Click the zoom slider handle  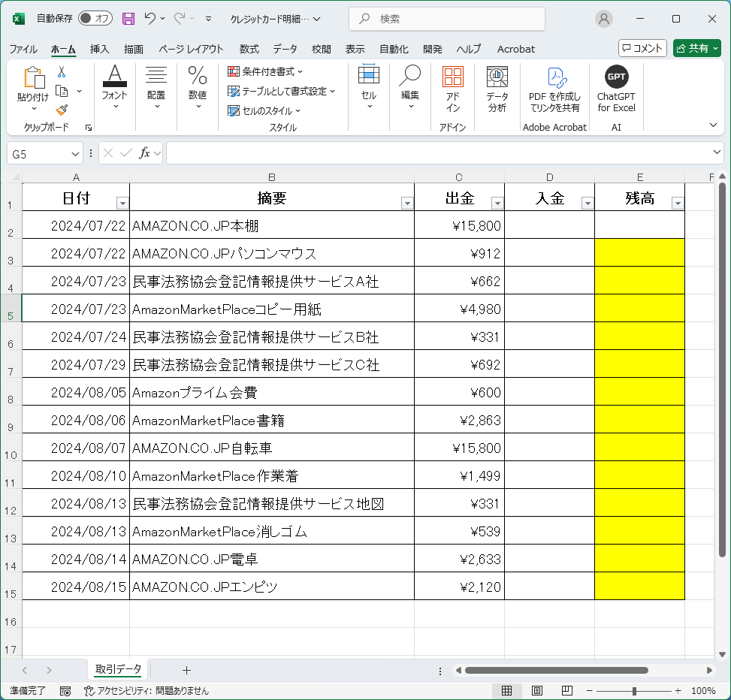click(x=634, y=691)
